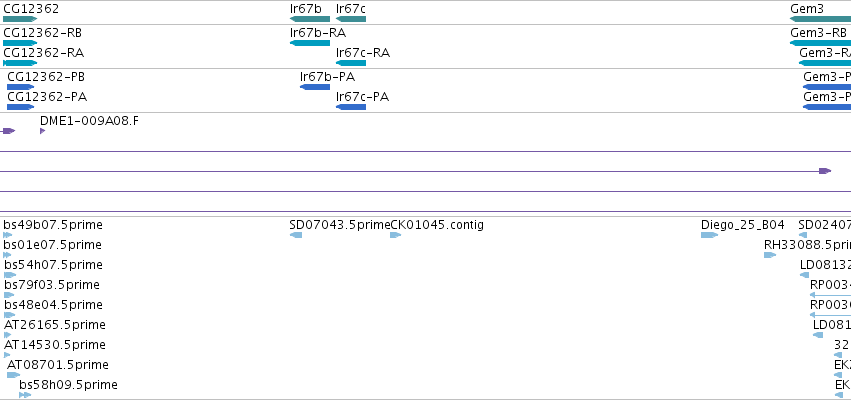The height and width of the screenshot is (400, 851).
Task: Click the DME1-009A08.F purple marker
Action: (43, 131)
